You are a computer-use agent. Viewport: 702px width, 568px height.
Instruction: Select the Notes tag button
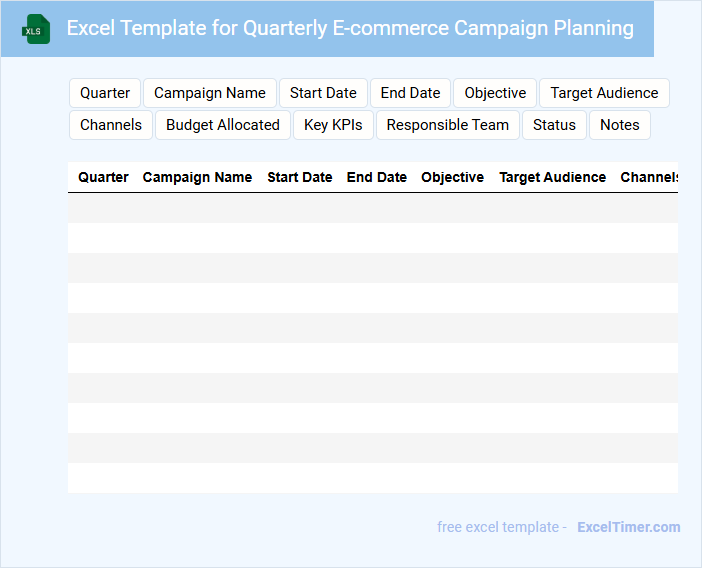tap(620, 125)
